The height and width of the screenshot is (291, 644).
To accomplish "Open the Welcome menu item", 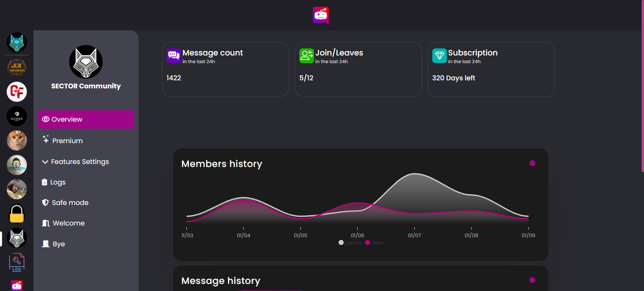I will coord(86,223).
